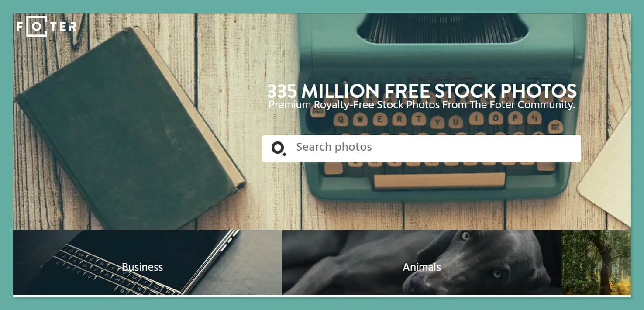Click the boxed letter O in the logo

(37, 27)
